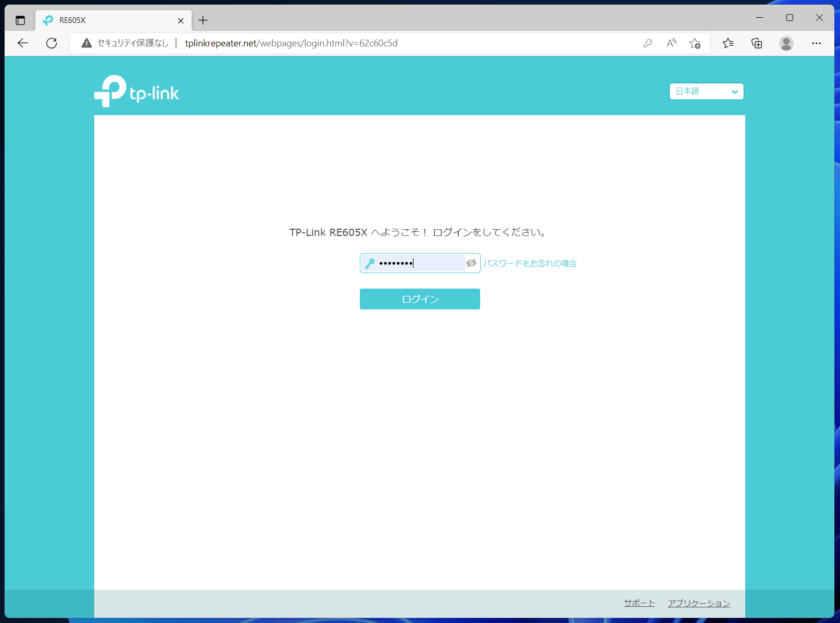Open saved passwords key icon in address bar
Viewport: 840px width, 623px height.
point(648,43)
